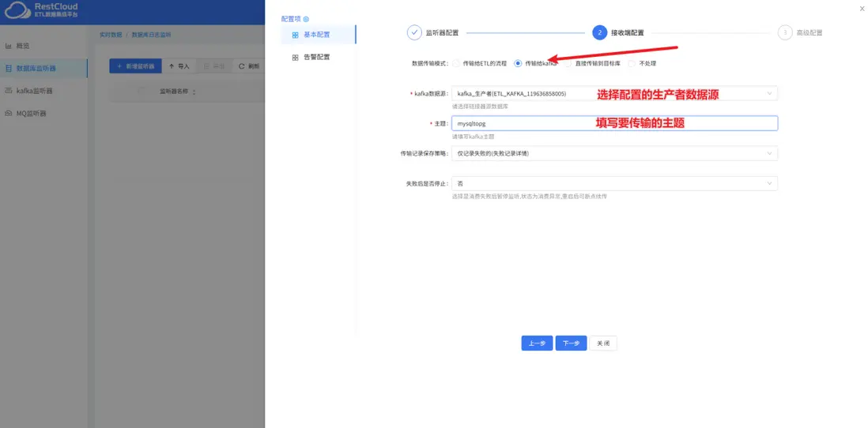Sort by 监听器名称 column arrows

[194, 92]
